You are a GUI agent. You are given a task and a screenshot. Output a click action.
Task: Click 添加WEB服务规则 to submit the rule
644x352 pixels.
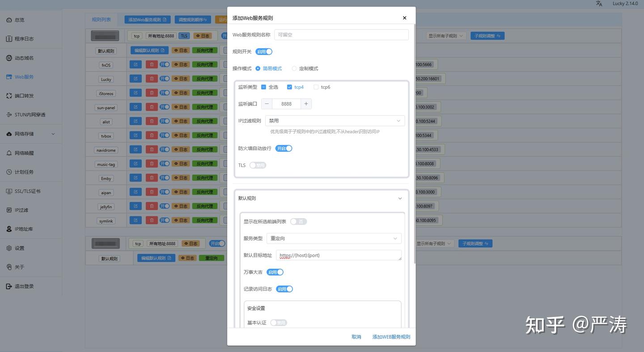coord(391,336)
